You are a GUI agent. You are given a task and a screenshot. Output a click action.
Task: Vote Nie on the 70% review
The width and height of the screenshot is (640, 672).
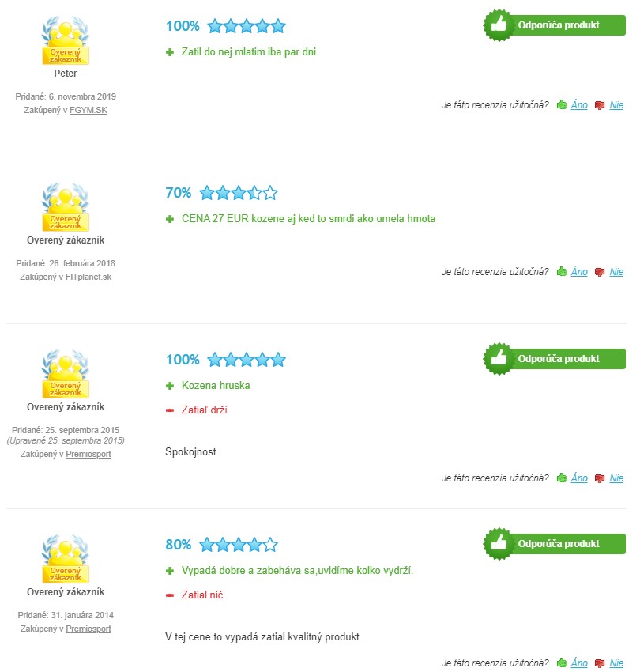tap(616, 272)
